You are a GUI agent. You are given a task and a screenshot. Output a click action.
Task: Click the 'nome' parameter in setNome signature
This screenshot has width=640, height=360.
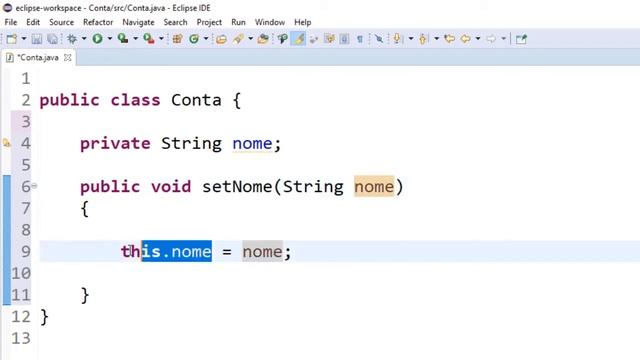(x=374, y=187)
